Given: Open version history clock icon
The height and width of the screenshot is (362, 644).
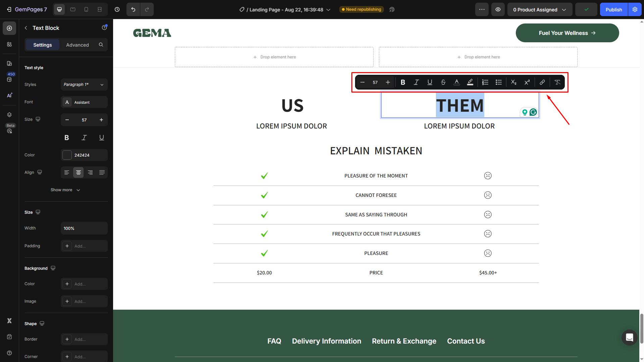Looking at the screenshot, I should coord(117,9).
